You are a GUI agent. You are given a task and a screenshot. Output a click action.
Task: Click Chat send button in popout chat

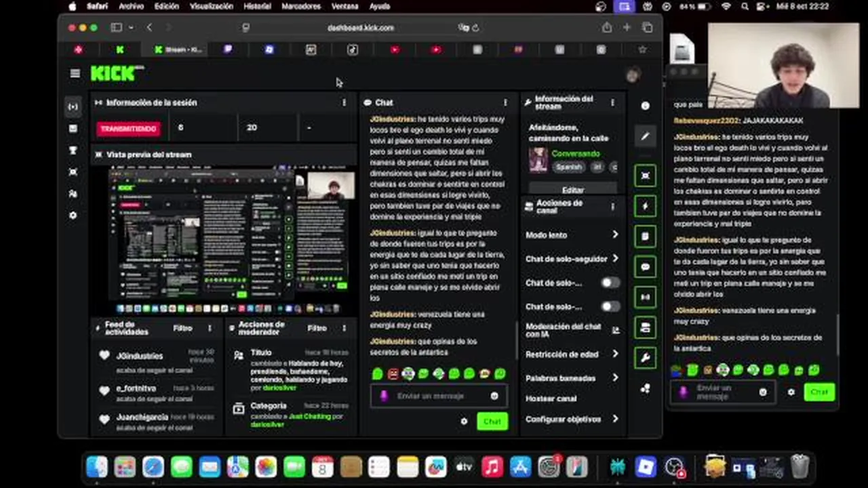pos(819,392)
